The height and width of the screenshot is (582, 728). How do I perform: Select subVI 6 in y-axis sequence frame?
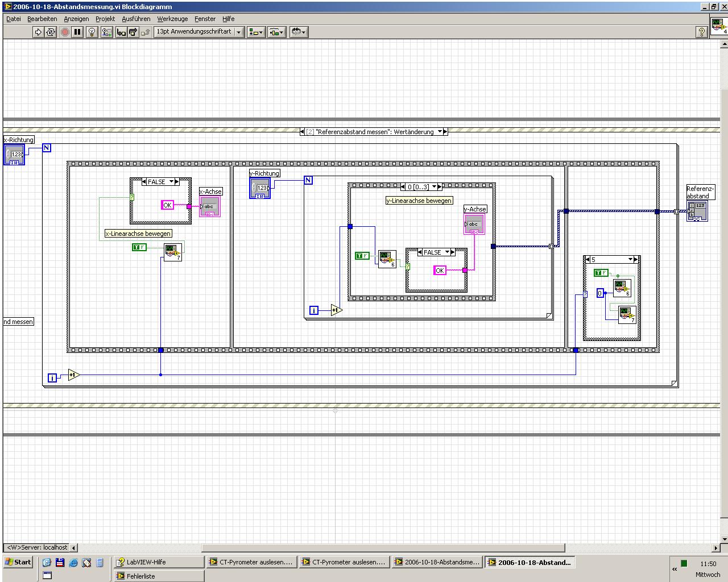coord(387,259)
